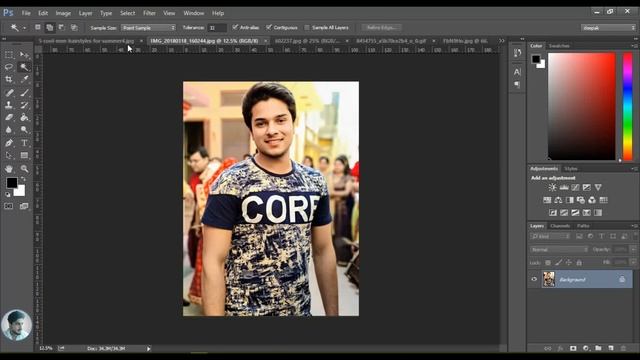Open the Filter menu
This screenshot has width=640, height=360.
tap(149, 13)
